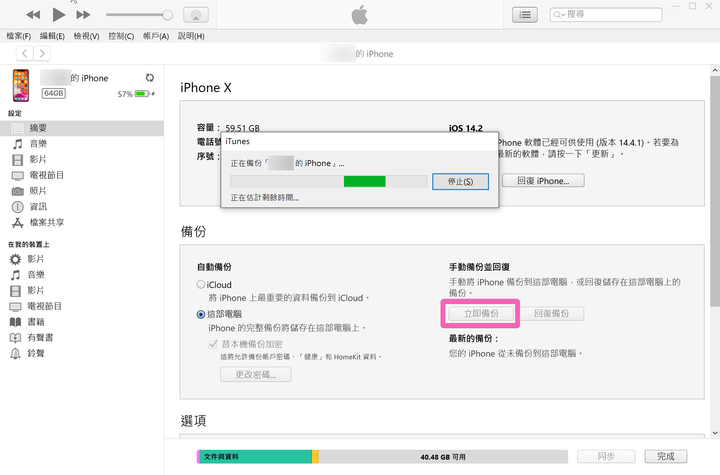The height and width of the screenshot is (475, 720).
Task: Click the iOS 14.2 version text
Action: 466,128
